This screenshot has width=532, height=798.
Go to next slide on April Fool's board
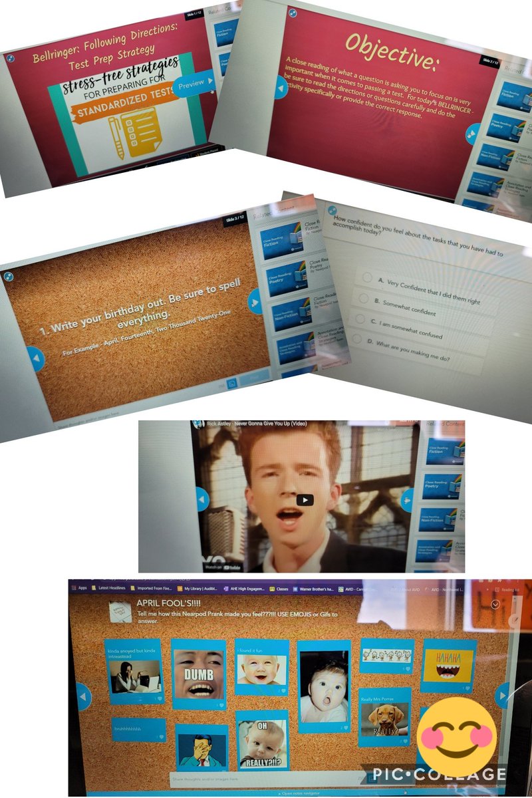tap(502, 695)
